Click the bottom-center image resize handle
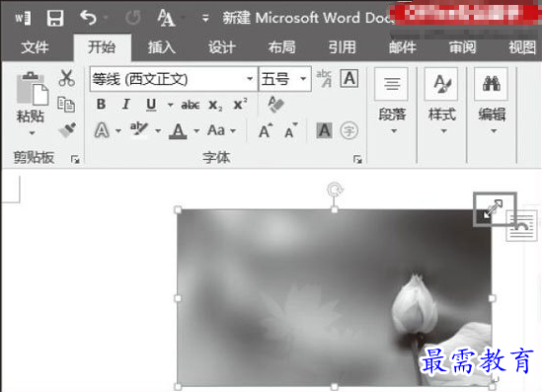 (335, 387)
